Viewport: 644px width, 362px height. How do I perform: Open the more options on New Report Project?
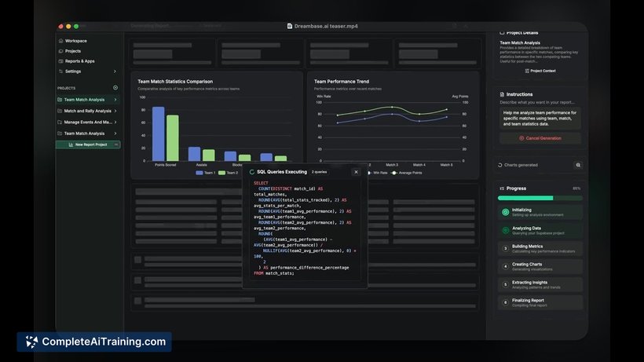tap(116, 144)
